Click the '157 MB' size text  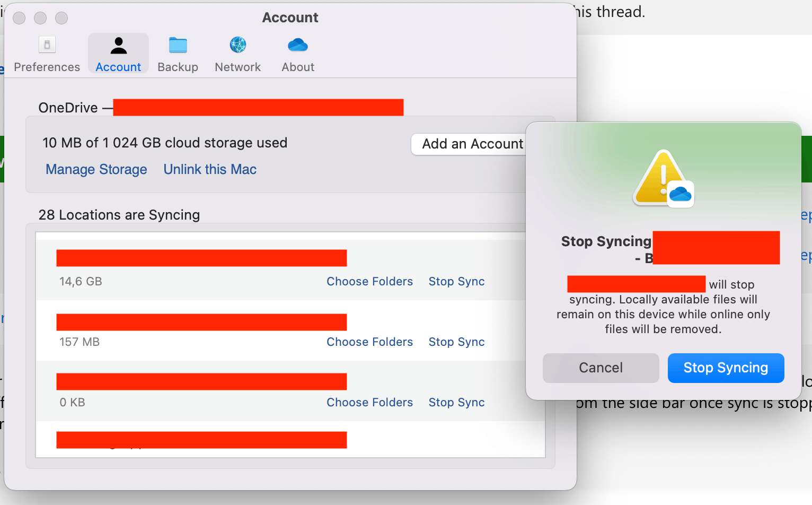[x=80, y=342]
